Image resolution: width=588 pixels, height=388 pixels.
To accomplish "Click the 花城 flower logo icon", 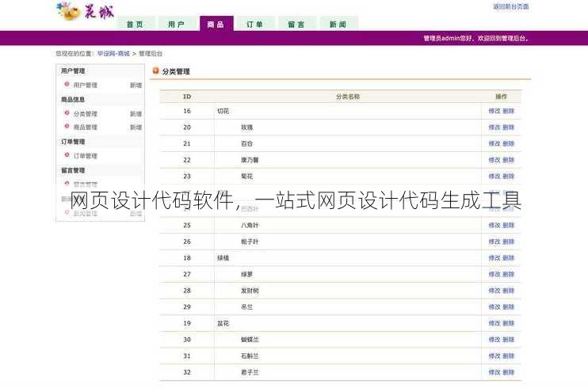I will [x=68, y=11].
